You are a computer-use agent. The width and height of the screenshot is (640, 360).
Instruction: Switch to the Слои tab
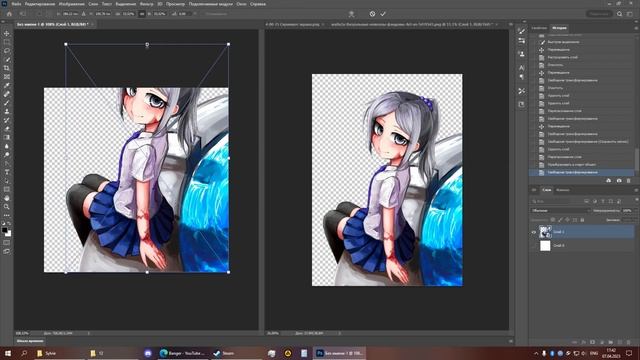(x=547, y=190)
